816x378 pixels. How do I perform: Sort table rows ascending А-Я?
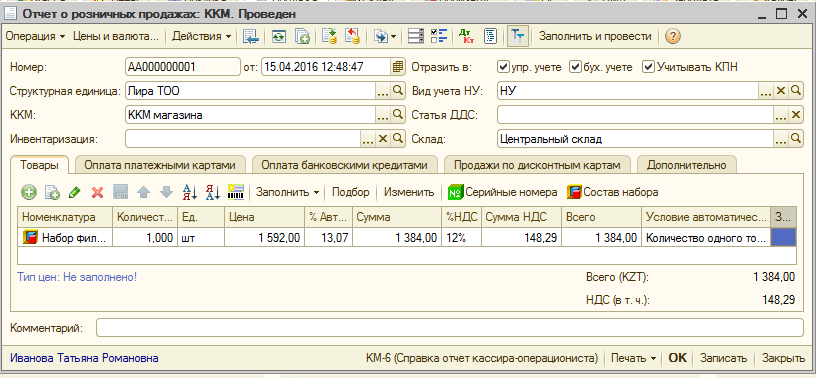(x=190, y=192)
